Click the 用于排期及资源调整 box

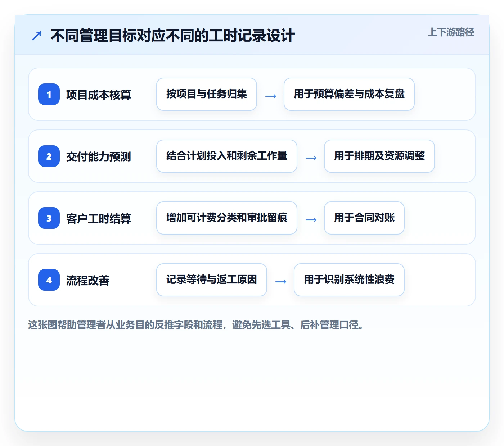379,156
